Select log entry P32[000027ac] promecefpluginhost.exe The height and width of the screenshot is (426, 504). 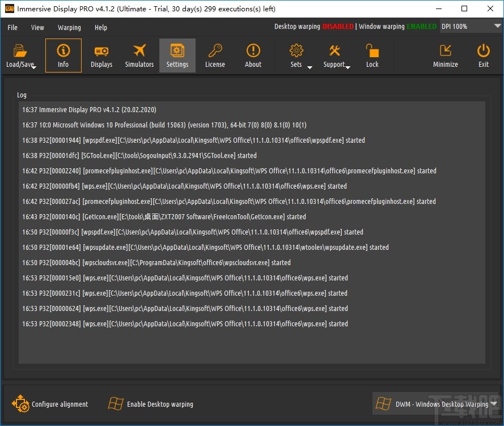pyautogui.click(x=229, y=202)
